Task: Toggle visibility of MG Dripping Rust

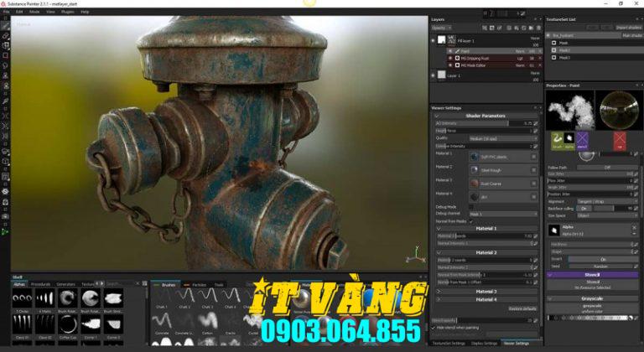Action: click(x=450, y=59)
